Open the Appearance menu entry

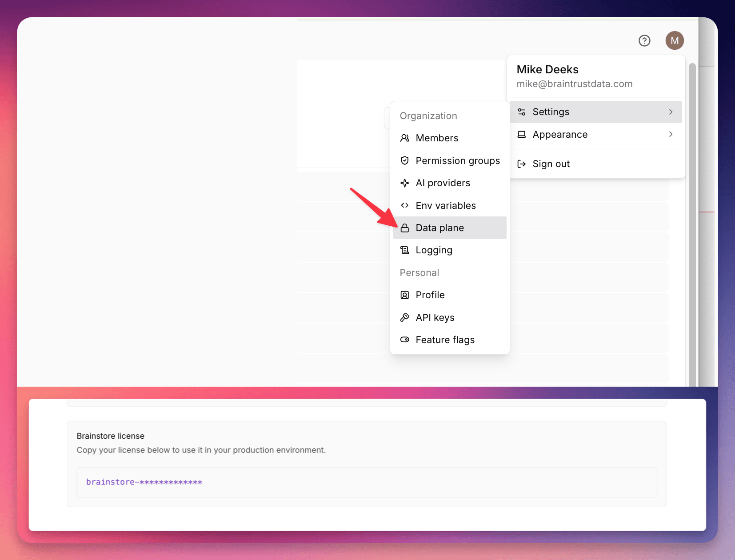pyautogui.click(x=560, y=134)
